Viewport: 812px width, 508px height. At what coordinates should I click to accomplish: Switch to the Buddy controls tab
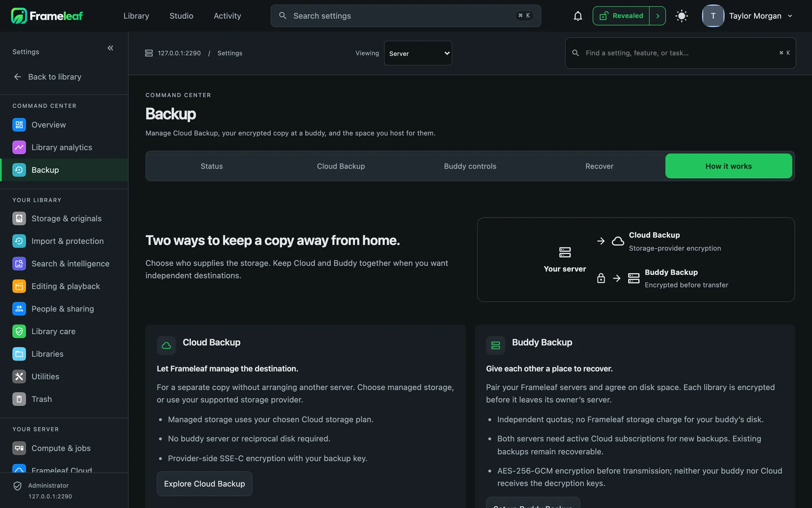pos(470,166)
